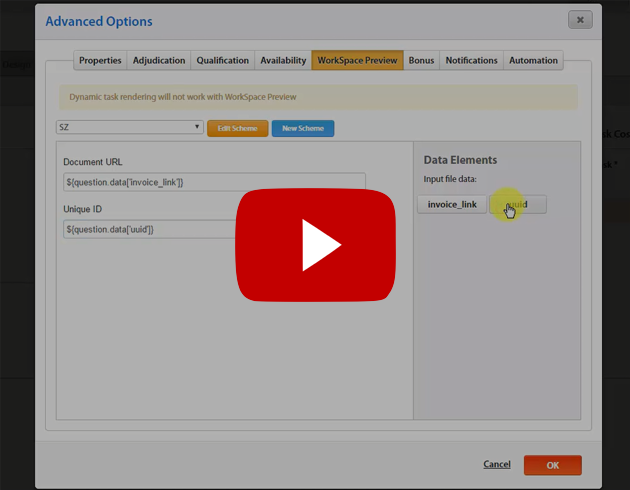Close the Advanced Options dialog

580,20
